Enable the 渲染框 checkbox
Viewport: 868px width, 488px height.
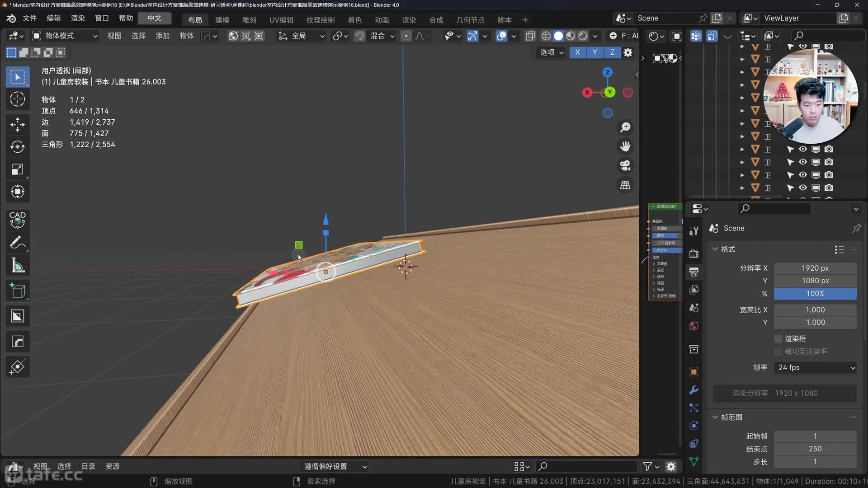(x=778, y=338)
